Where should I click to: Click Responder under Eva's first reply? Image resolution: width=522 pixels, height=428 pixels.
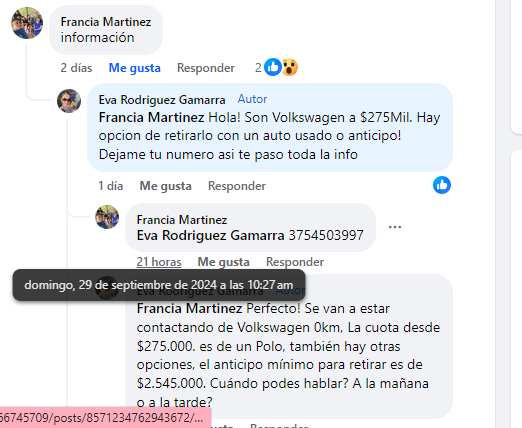pos(237,186)
